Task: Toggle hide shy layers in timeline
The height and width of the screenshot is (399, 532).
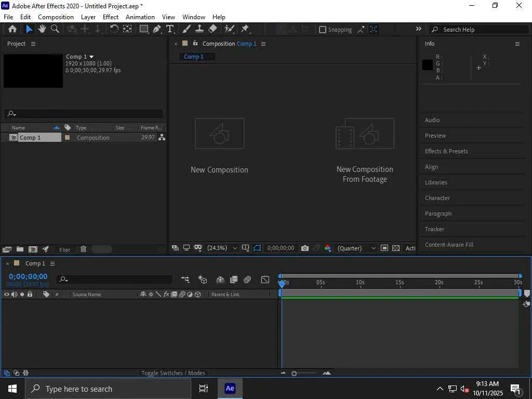Action: (x=220, y=279)
